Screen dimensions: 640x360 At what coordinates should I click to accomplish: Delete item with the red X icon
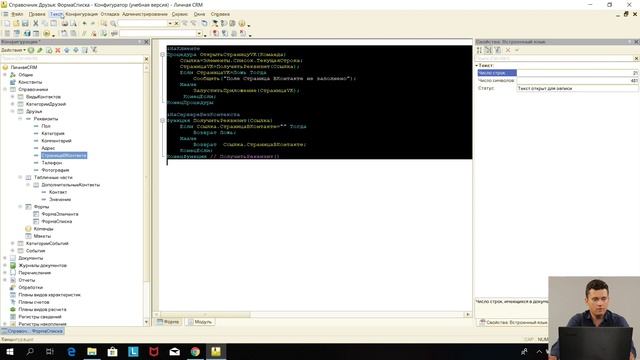58,50
